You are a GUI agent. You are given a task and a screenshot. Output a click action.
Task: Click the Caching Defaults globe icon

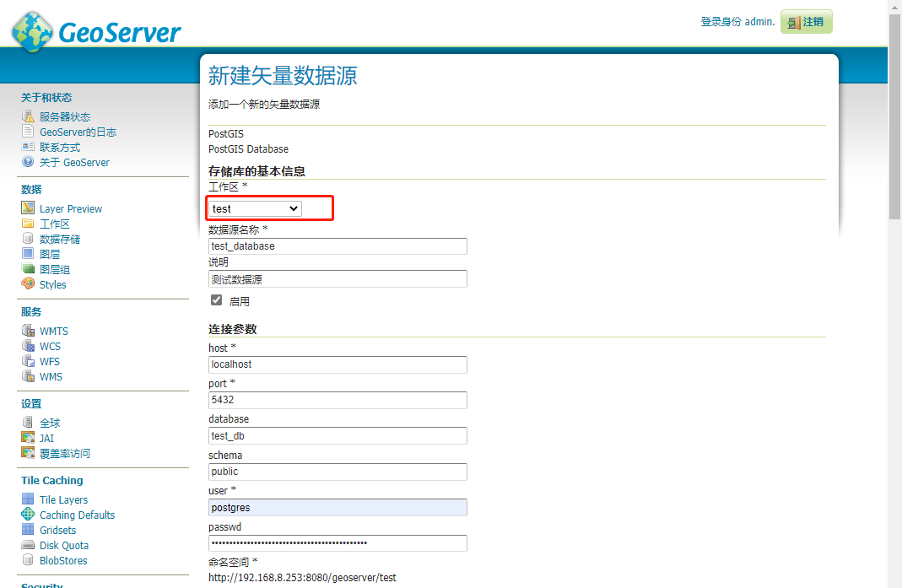(28, 514)
